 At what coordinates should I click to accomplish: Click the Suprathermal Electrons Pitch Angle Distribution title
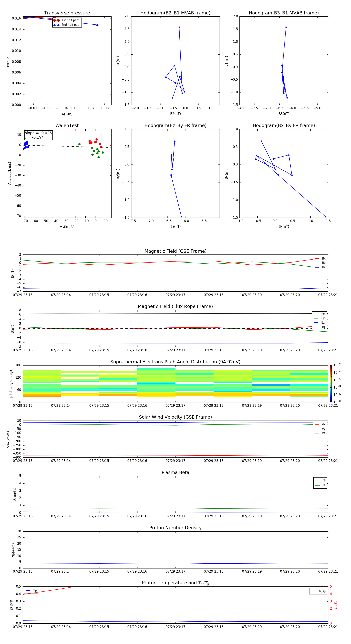[175, 362]
